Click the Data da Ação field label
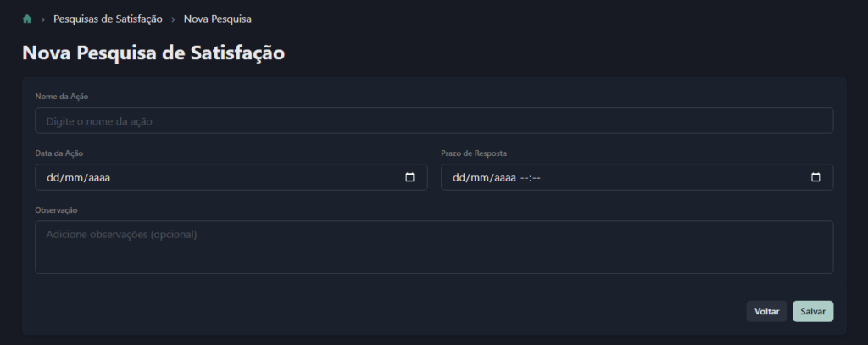This screenshot has height=345, width=868. pos(59,153)
